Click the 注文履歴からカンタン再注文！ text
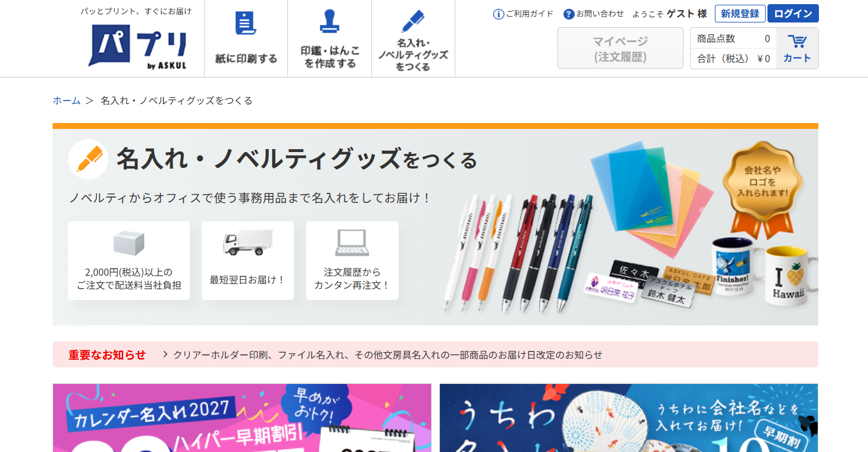Image resolution: width=868 pixels, height=452 pixels. 352,279
